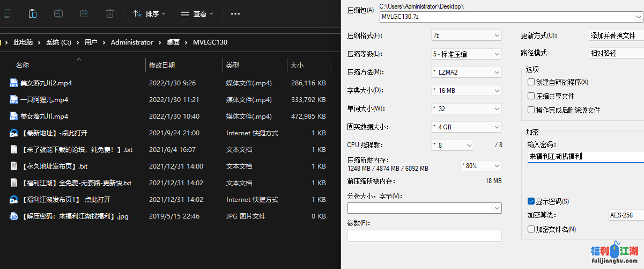Open the 压缩格式 7z dropdown

pos(465,35)
